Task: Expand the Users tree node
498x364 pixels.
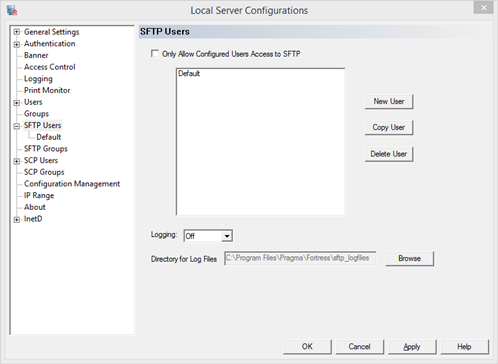Action: [17, 103]
